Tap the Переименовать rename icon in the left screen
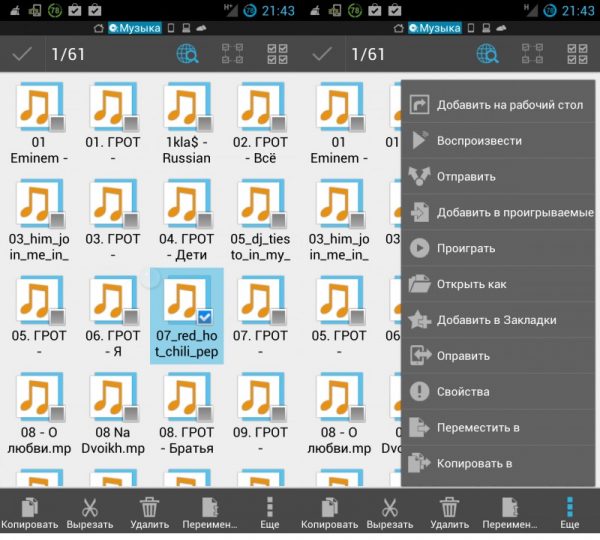This screenshot has height=540, width=600. pyautogui.click(x=209, y=509)
